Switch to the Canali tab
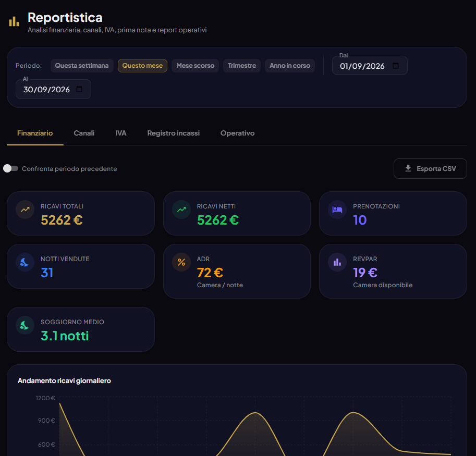Screen dimensions: 476x456 coord(84,133)
